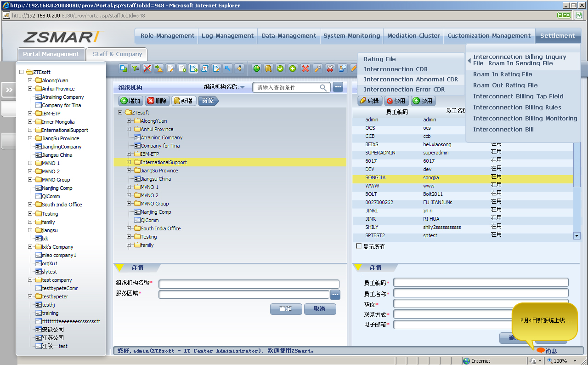Click the 员工编码 staff code input field
Image resolution: width=588 pixels, height=365 pixels.
click(481, 283)
